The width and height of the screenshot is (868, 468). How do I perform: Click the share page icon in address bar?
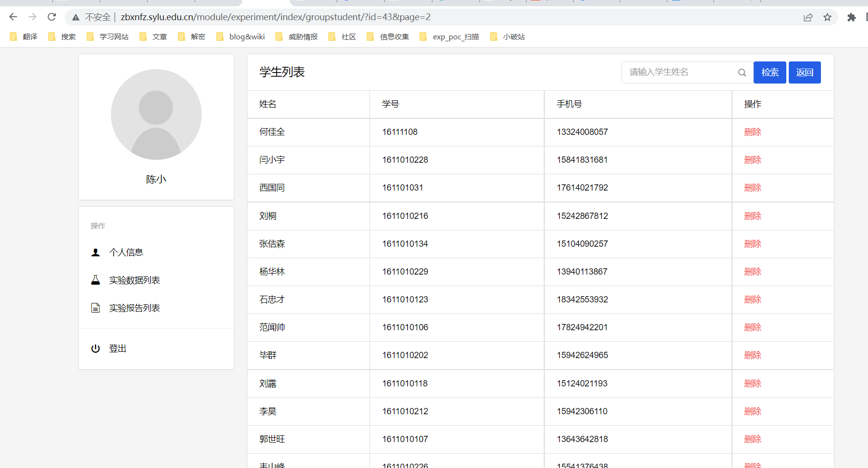point(808,17)
